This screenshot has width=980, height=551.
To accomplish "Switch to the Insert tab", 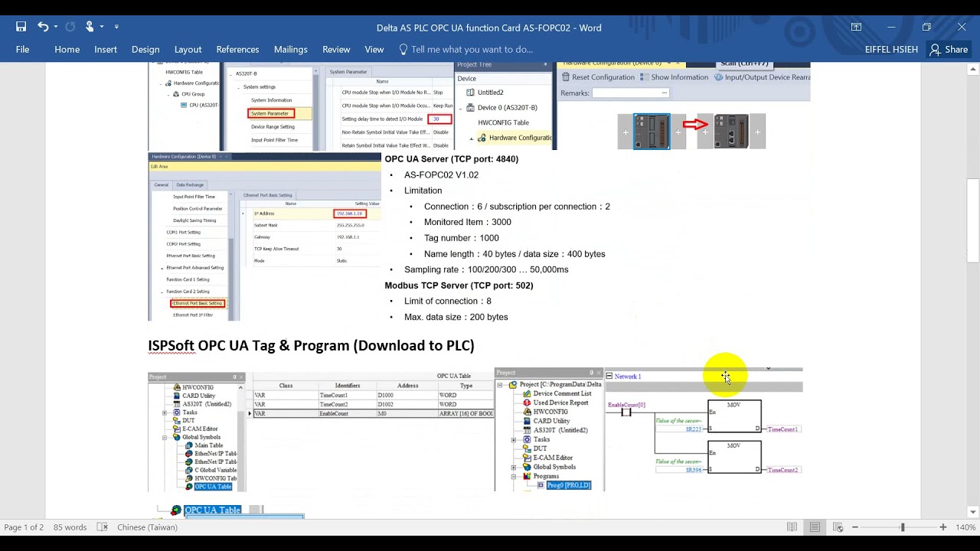I will [106, 49].
